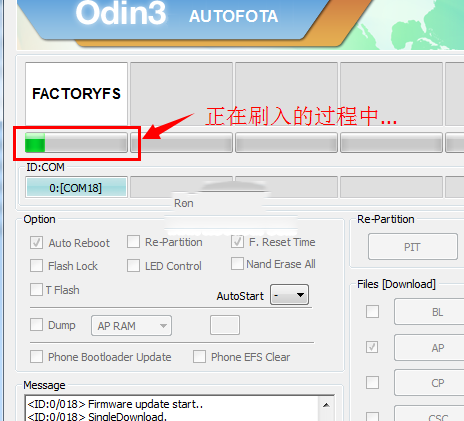The width and height of the screenshot is (464, 421).
Task: Select the AP file button
Action: [x=429, y=347]
